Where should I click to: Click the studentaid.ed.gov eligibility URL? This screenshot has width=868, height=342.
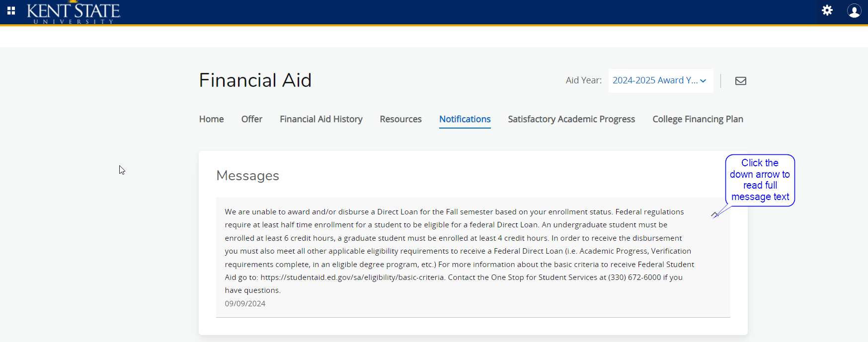tap(352, 277)
